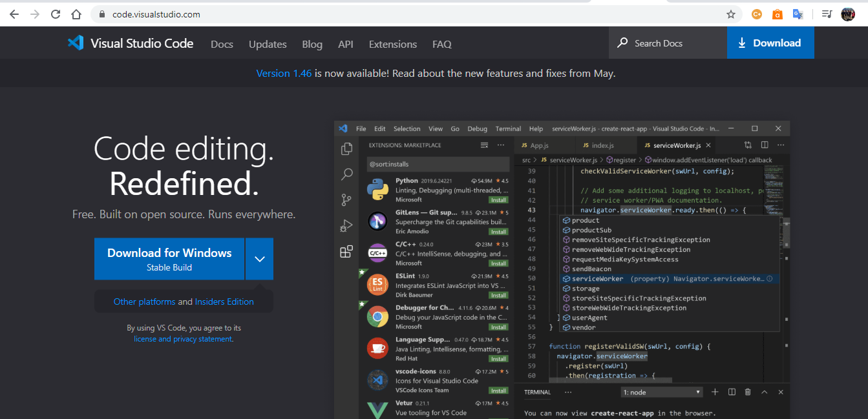This screenshot has height=419, width=868.
Task: Close the serviceWorker.js tab
Action: tap(708, 145)
